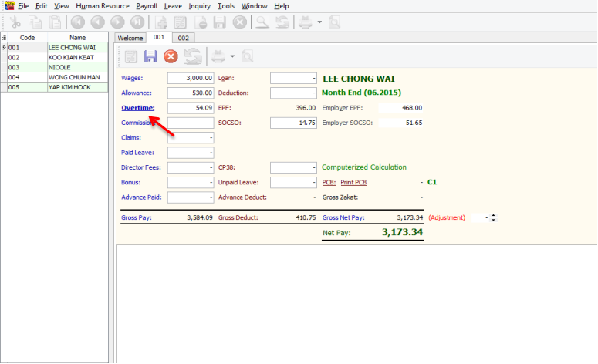Jump to last record using main toolbar
This screenshot has height=364, width=598.
tap(137, 22)
